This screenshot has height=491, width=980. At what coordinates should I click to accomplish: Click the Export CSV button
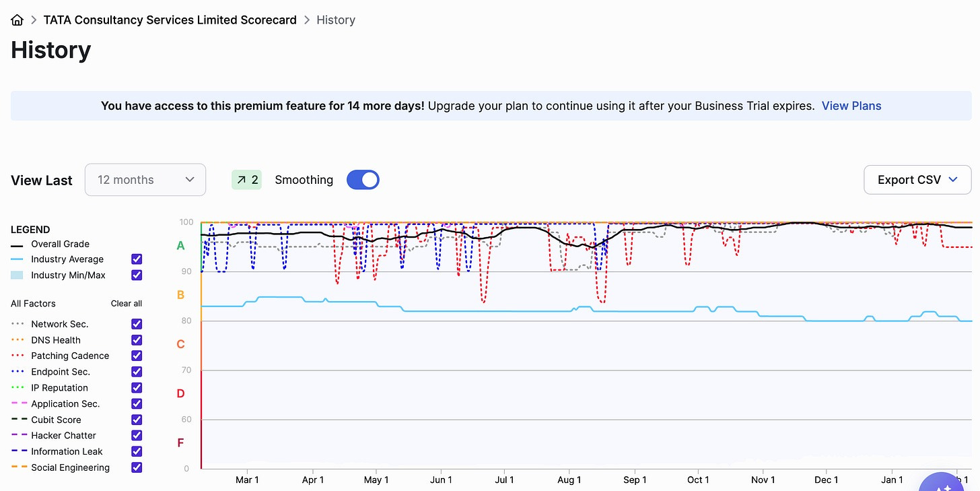click(x=917, y=180)
